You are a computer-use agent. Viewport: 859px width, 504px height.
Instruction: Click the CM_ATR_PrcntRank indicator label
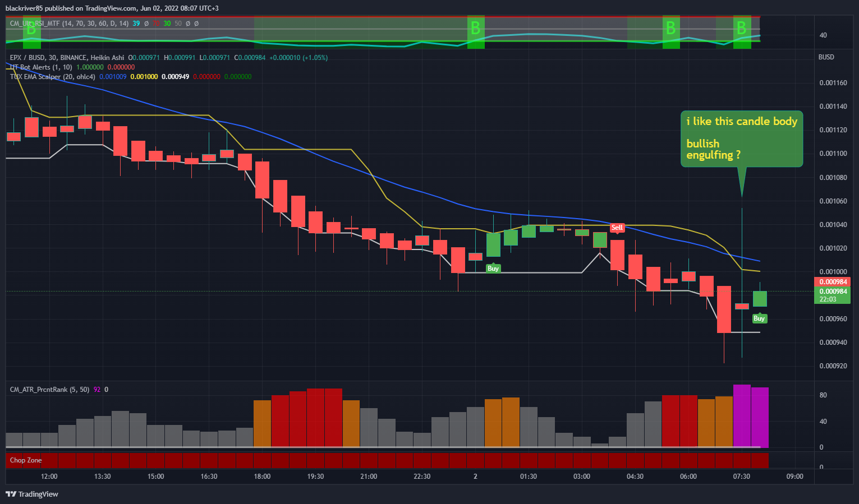[x=49, y=389]
